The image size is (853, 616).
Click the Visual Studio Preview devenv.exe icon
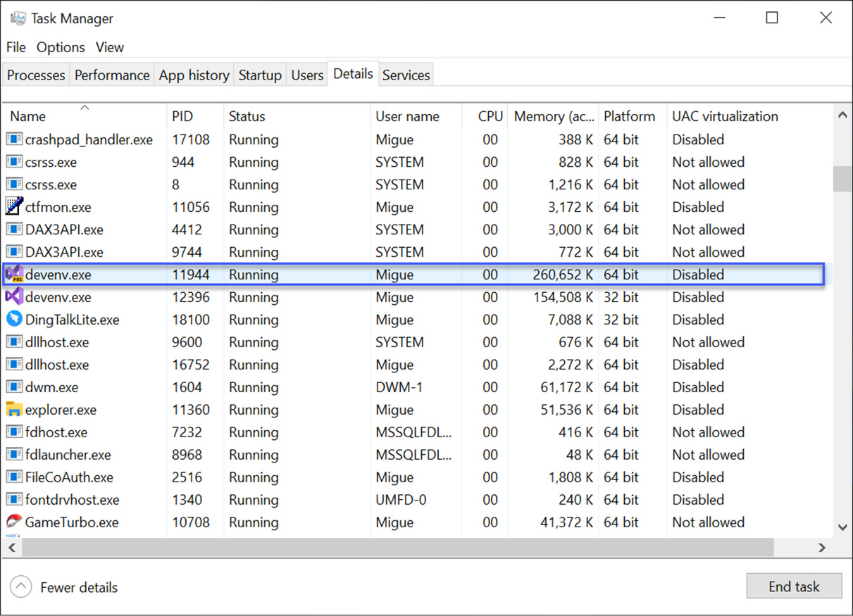coord(13,275)
